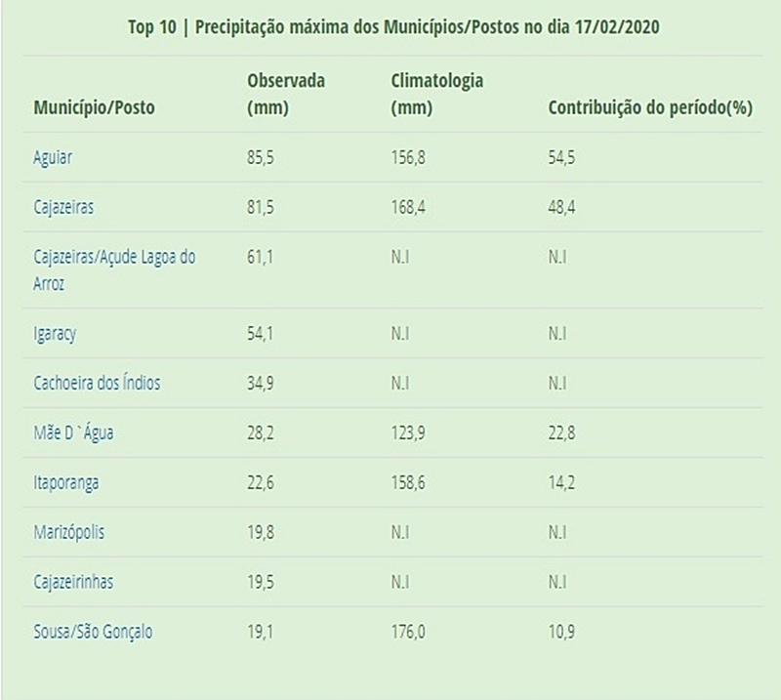
Task: Click the Contribuição do período(%) header
Action: click(649, 108)
